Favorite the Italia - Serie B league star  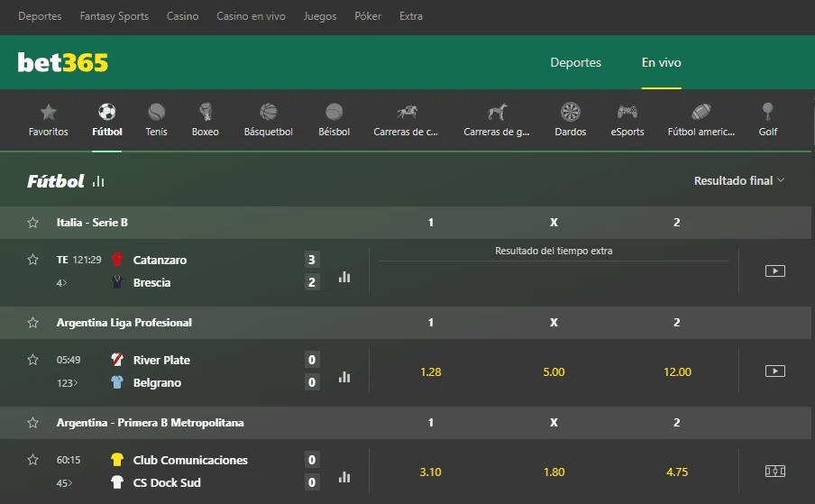32,223
